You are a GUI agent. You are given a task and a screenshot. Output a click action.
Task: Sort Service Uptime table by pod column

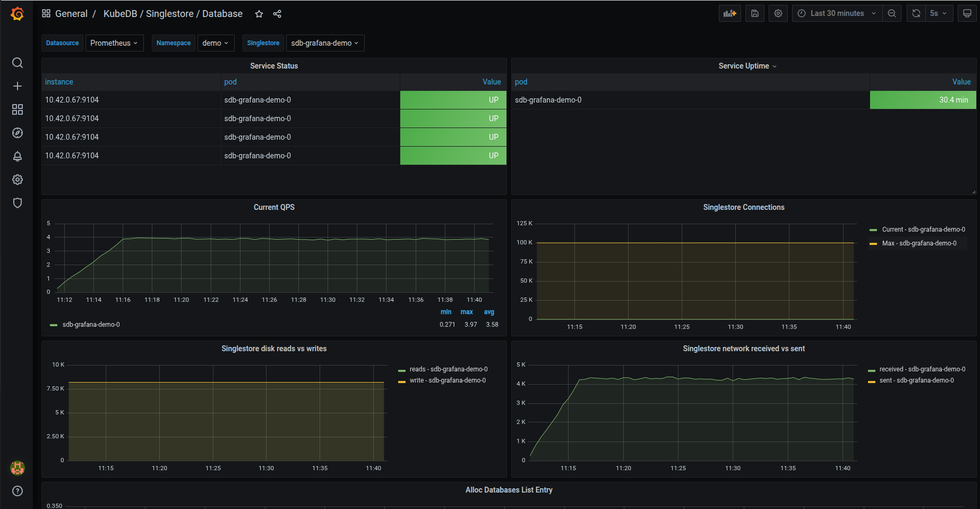tap(521, 82)
